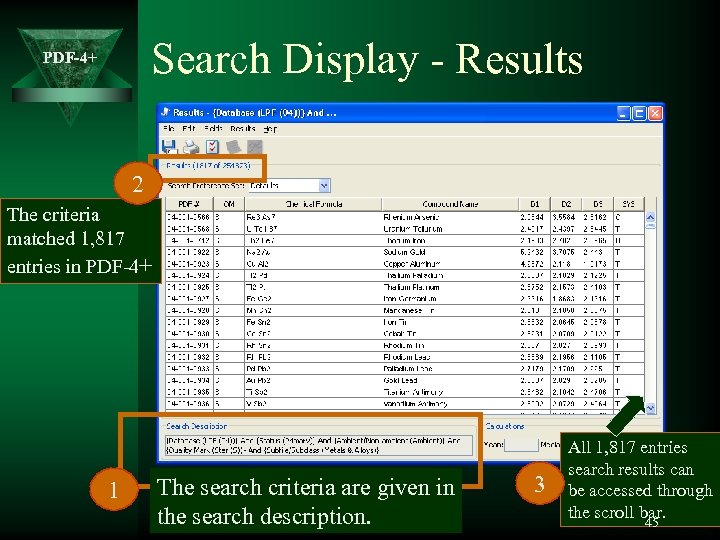Open the File menu

tap(169, 129)
